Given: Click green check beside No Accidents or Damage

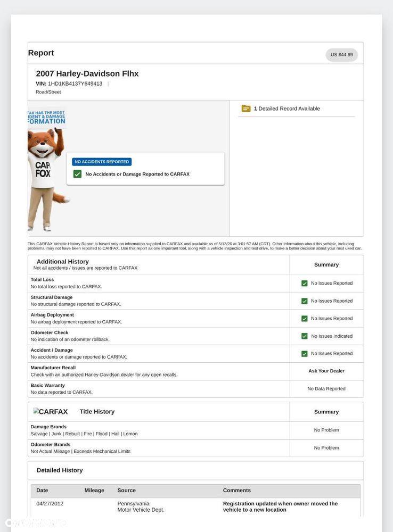Looking at the screenshot, I should (x=77, y=174).
